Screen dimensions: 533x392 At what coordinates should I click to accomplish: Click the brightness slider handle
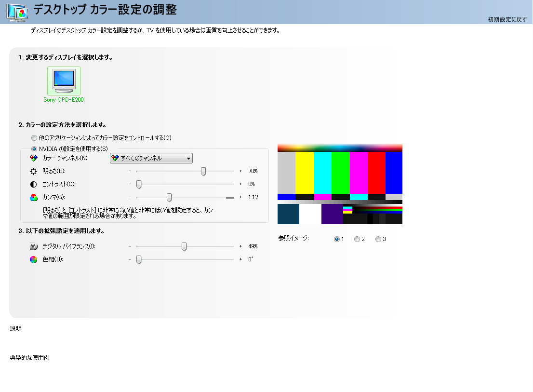(x=203, y=171)
